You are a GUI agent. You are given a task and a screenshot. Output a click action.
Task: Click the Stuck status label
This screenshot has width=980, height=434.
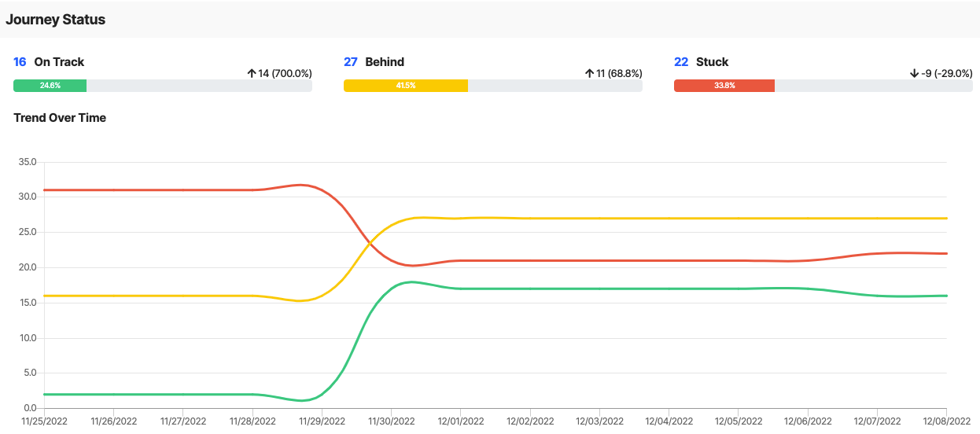713,61
